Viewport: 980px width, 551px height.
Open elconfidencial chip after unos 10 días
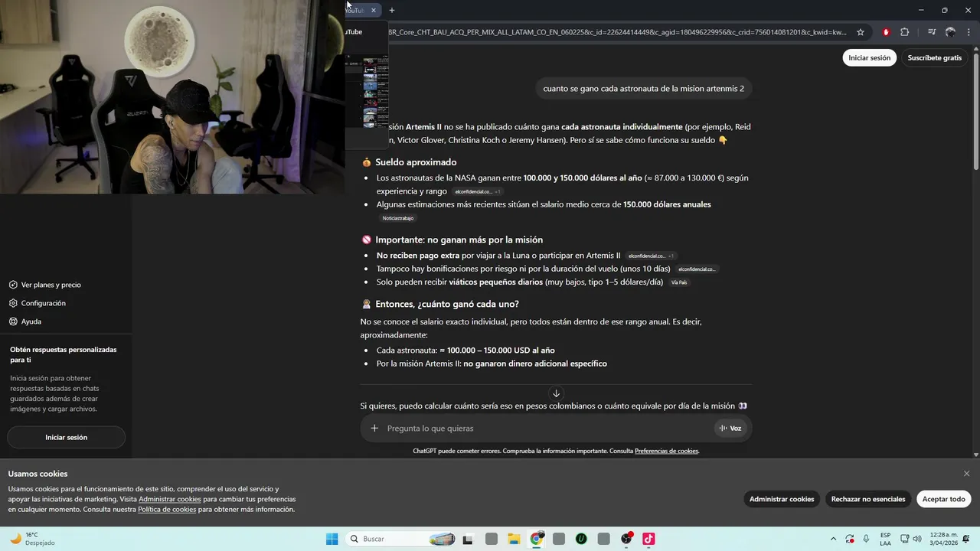pyautogui.click(x=697, y=269)
